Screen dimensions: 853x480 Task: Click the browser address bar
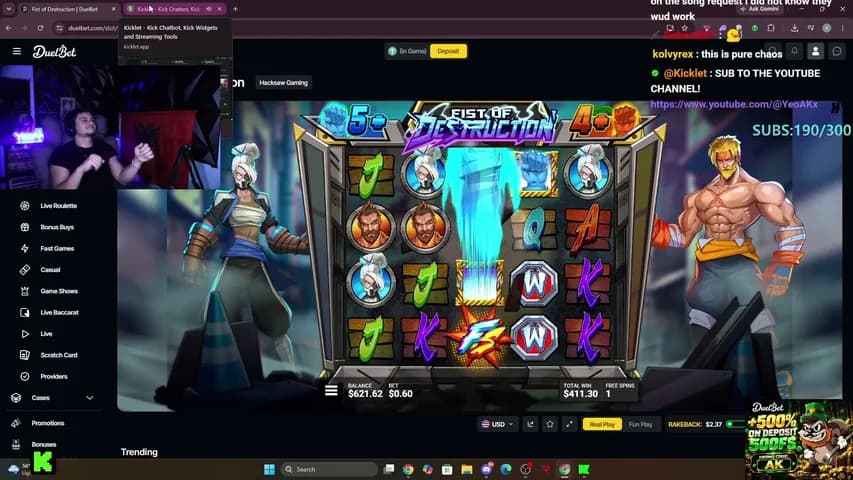[x=359, y=28]
